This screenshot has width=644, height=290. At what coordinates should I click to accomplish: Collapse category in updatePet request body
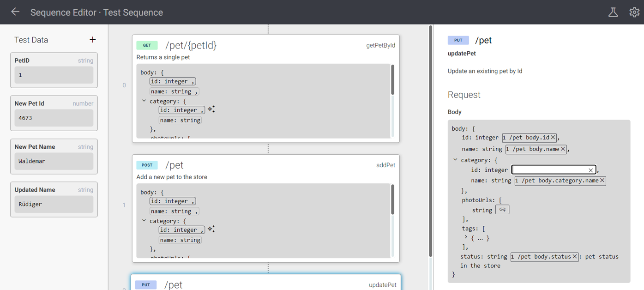pyautogui.click(x=455, y=160)
